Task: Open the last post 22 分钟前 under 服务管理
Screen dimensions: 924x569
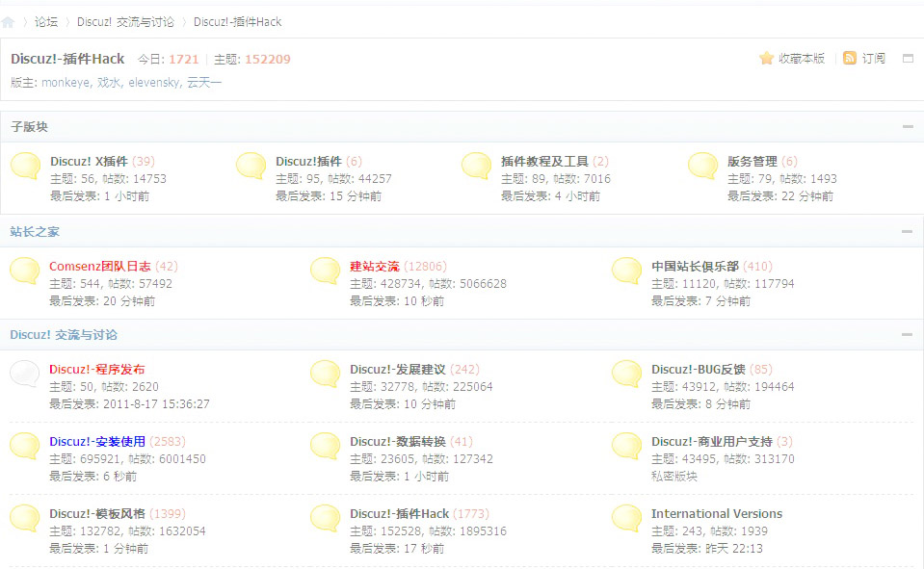Action: 807,196
